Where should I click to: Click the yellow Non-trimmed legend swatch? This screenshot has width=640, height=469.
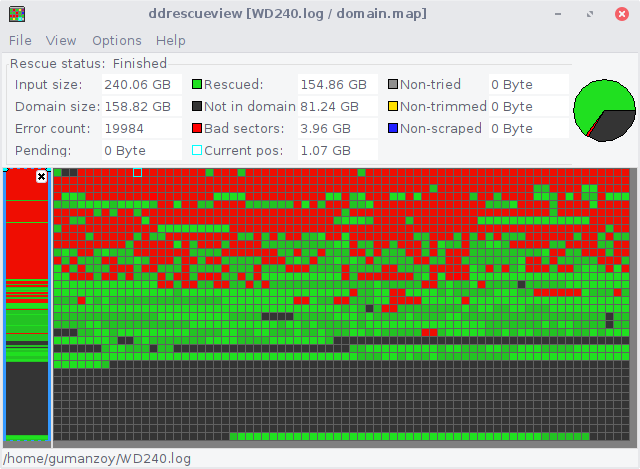coord(393,107)
